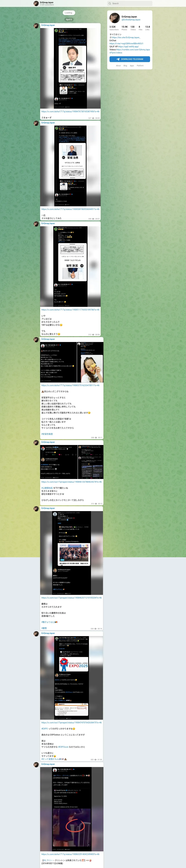186x868 pixels.
Task: Open the EriQmapJapan header avatar
Action: (x=36, y=3)
